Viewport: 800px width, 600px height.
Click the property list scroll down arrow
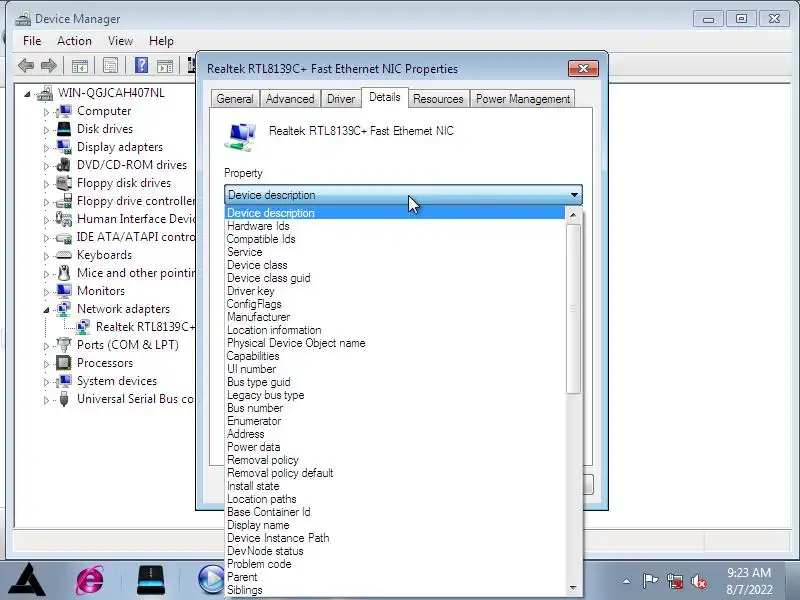tap(573, 588)
